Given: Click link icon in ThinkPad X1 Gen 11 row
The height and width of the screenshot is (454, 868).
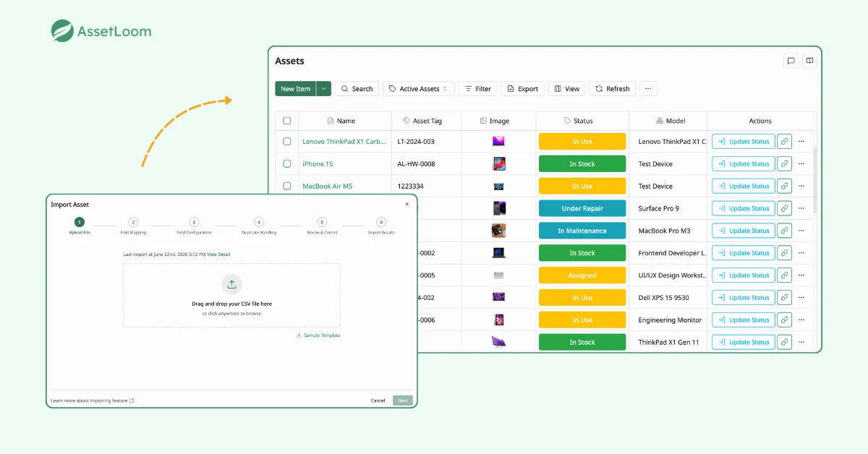Looking at the screenshot, I should [x=784, y=342].
